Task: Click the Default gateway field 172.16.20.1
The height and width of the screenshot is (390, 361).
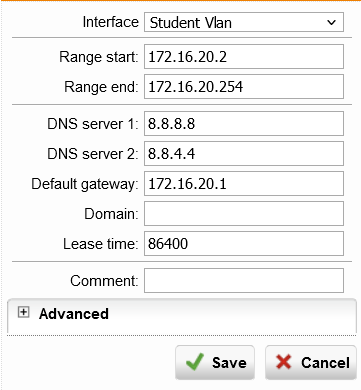Action: tap(244, 183)
